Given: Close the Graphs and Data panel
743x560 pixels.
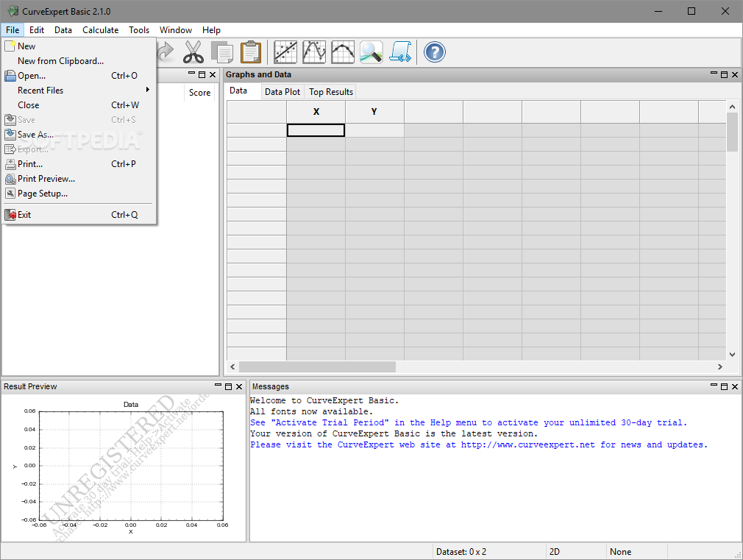Looking at the screenshot, I should [735, 74].
